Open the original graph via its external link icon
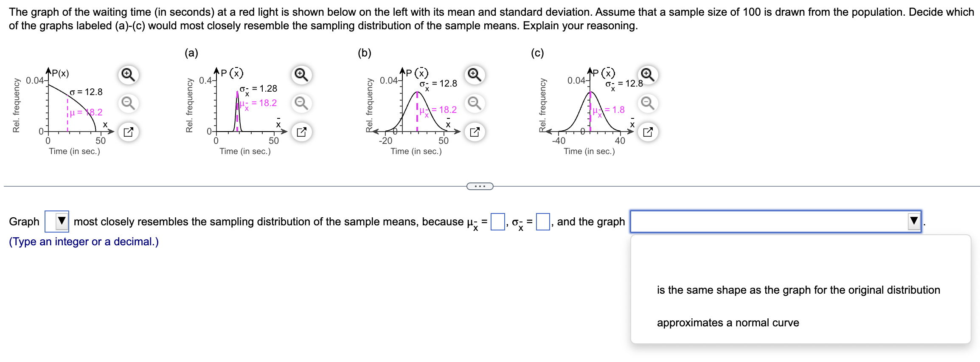980x362 pixels. 129,132
